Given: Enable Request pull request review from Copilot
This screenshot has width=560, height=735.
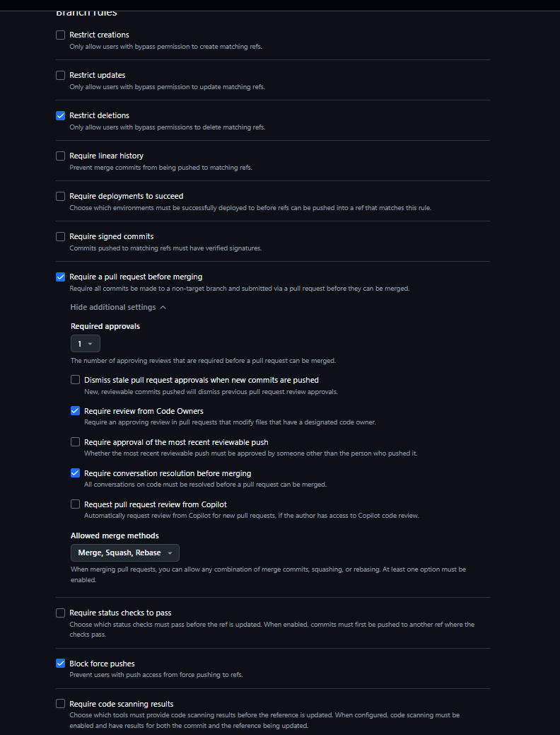Looking at the screenshot, I should pyautogui.click(x=76, y=504).
